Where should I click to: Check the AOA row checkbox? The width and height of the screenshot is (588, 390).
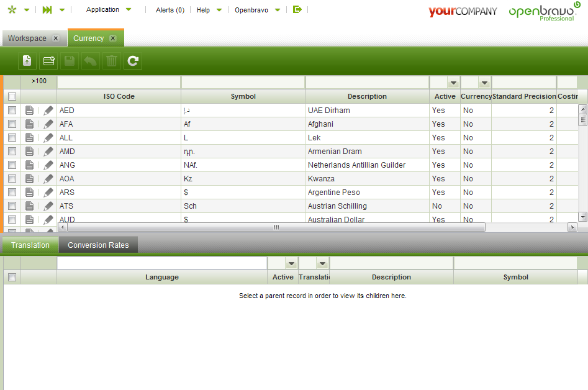pyautogui.click(x=12, y=178)
